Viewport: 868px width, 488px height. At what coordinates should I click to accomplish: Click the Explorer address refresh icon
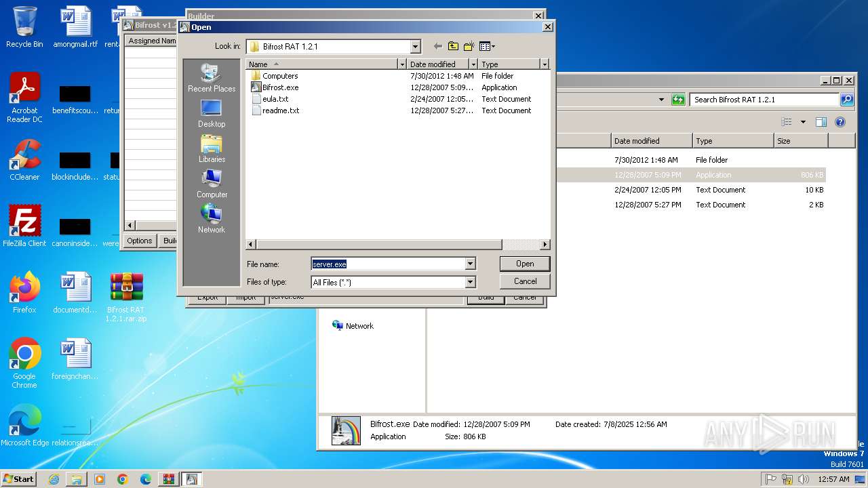click(x=678, y=100)
